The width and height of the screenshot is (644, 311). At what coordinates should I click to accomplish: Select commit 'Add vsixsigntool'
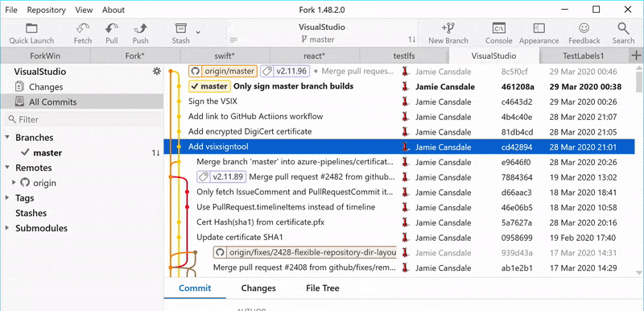click(218, 147)
